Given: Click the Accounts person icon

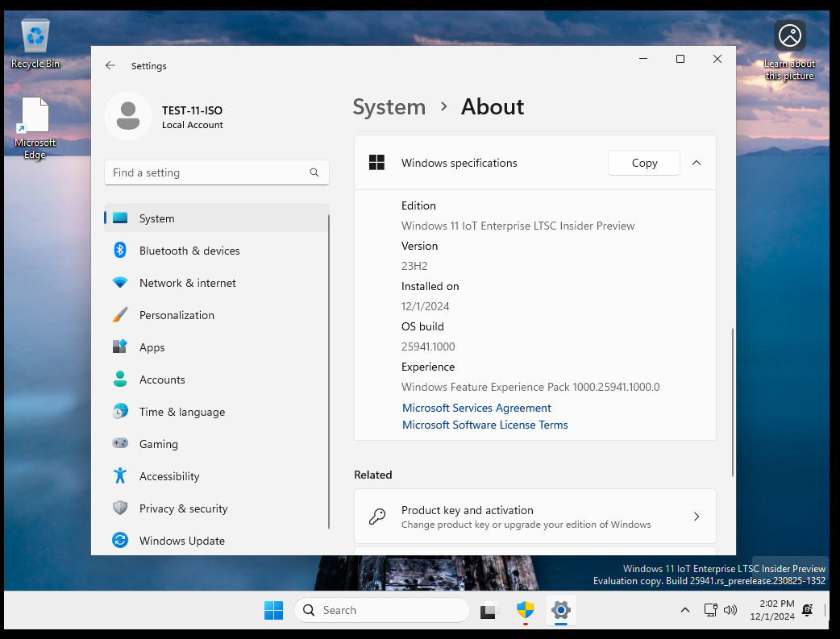Looking at the screenshot, I should [x=120, y=379].
